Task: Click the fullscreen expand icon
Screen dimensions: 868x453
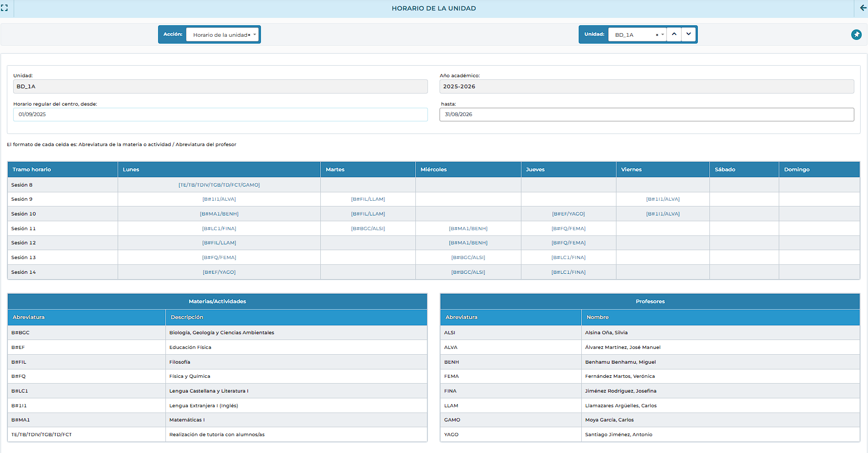Action: (4, 8)
